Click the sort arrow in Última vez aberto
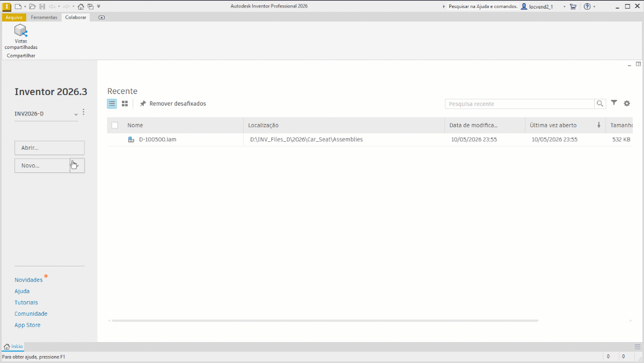644x363 pixels. [x=599, y=125]
